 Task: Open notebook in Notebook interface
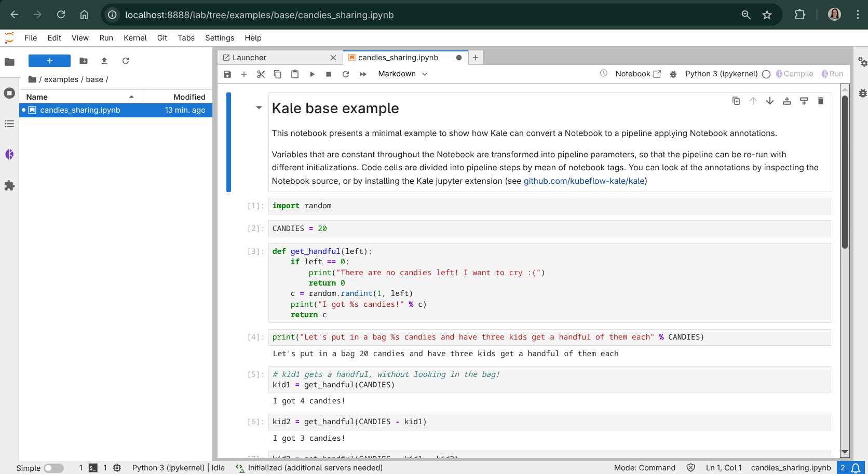638,74
